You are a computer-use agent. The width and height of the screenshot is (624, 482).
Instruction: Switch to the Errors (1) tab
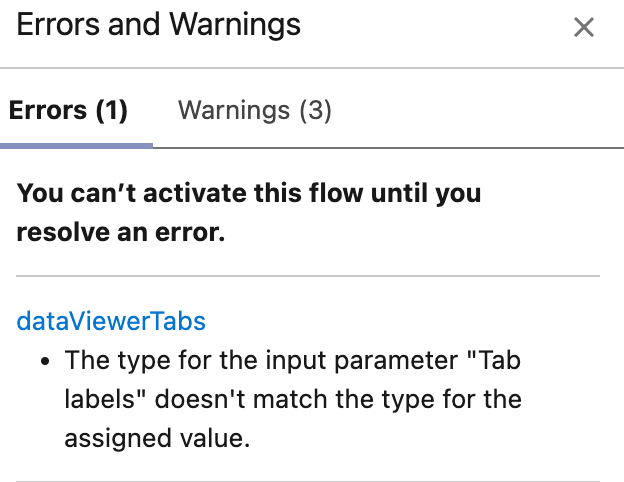click(68, 110)
